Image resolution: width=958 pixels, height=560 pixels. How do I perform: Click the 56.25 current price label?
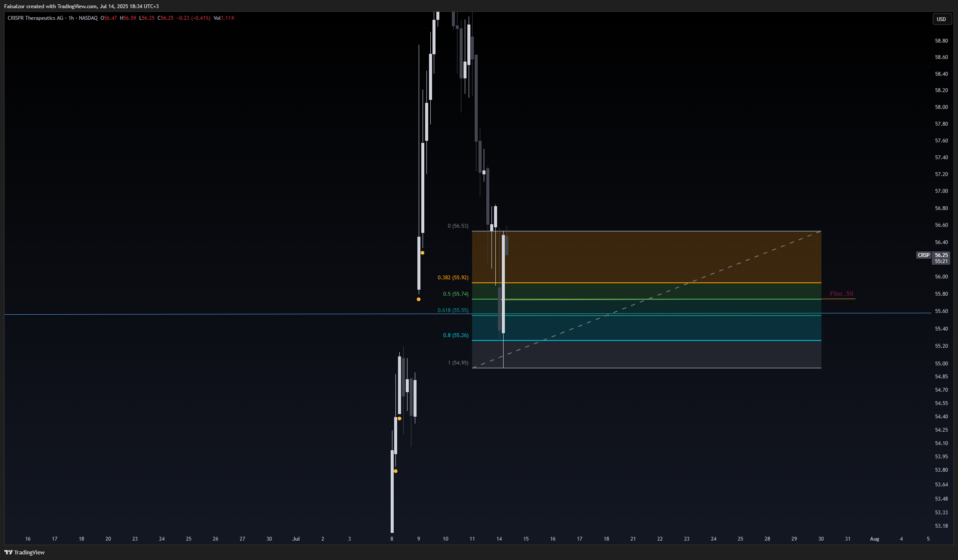(941, 255)
